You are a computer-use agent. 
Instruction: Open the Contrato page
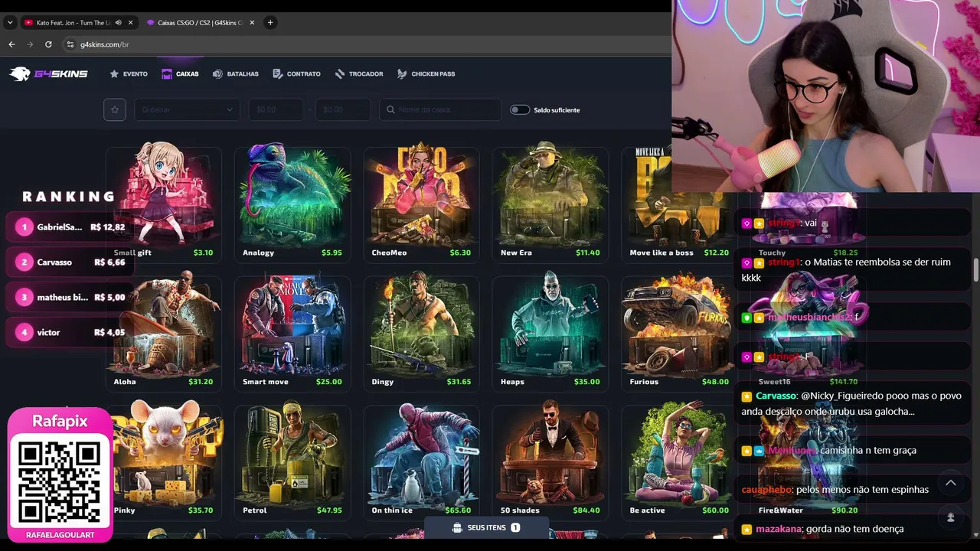point(296,74)
